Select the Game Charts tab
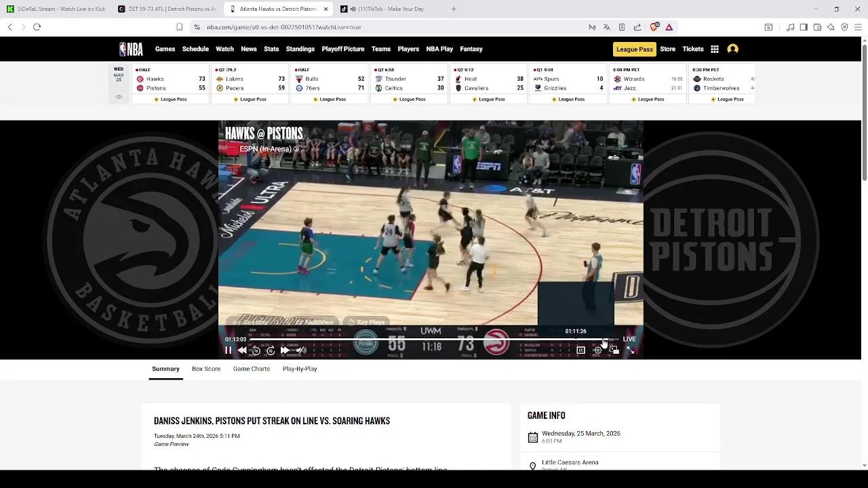The image size is (868, 488). point(252,369)
